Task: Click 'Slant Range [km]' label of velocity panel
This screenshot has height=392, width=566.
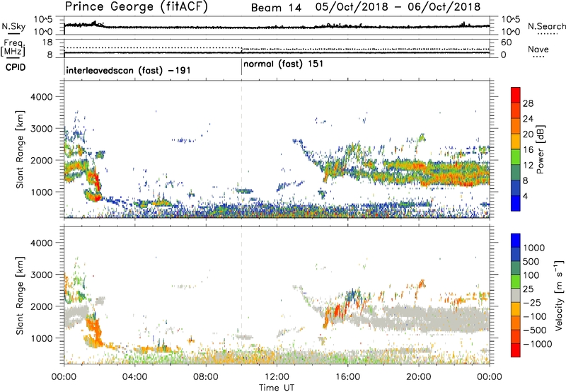Action: [20, 295]
